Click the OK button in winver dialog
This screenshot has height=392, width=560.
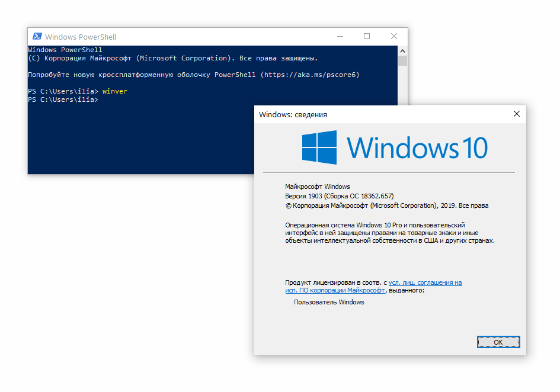(x=498, y=342)
